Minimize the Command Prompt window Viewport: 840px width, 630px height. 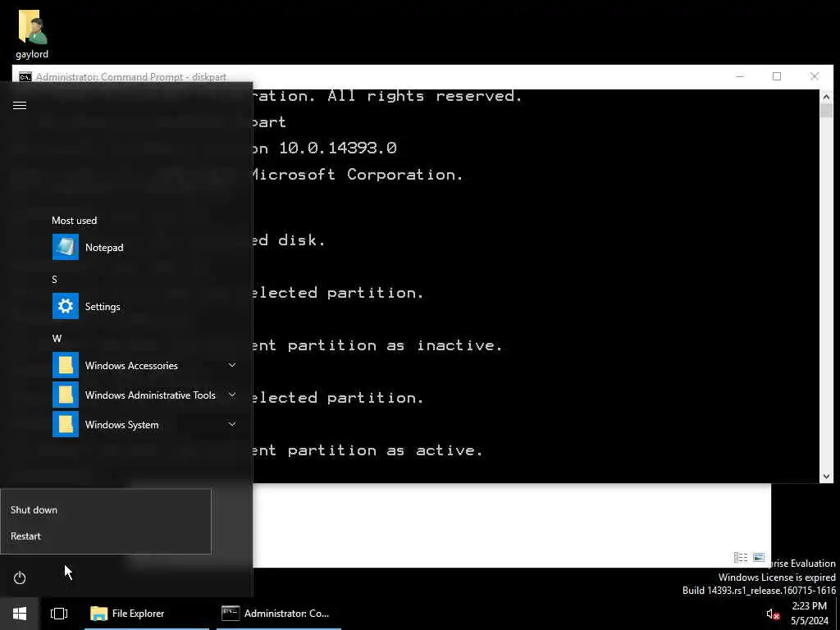(740, 76)
